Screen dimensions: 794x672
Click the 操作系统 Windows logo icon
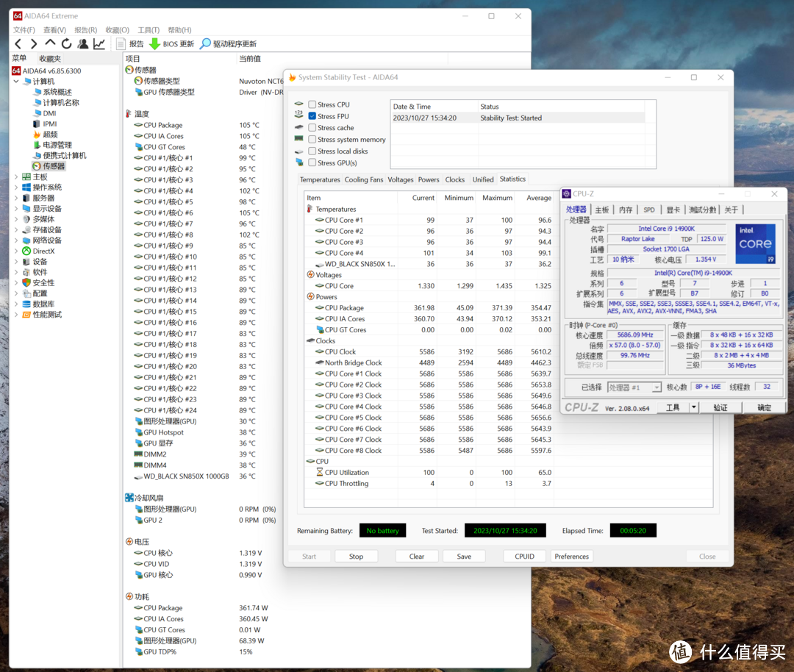coord(26,187)
